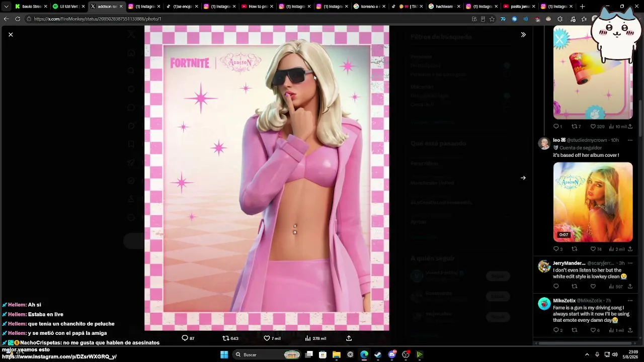Like JerryMander's reply
644x362 pixels.
(x=593, y=287)
